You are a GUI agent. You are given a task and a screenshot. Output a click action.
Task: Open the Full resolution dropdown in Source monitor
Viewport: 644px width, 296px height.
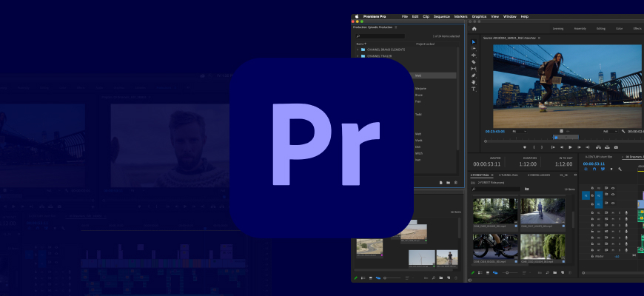[610, 132]
